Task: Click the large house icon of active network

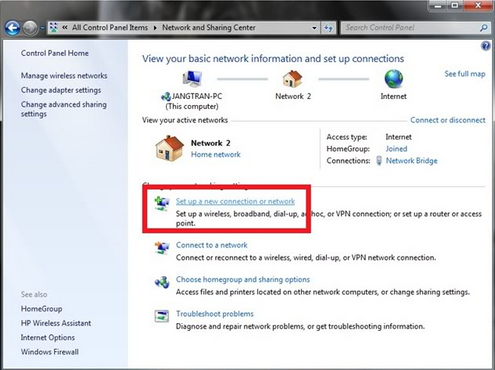Action: tap(169, 148)
